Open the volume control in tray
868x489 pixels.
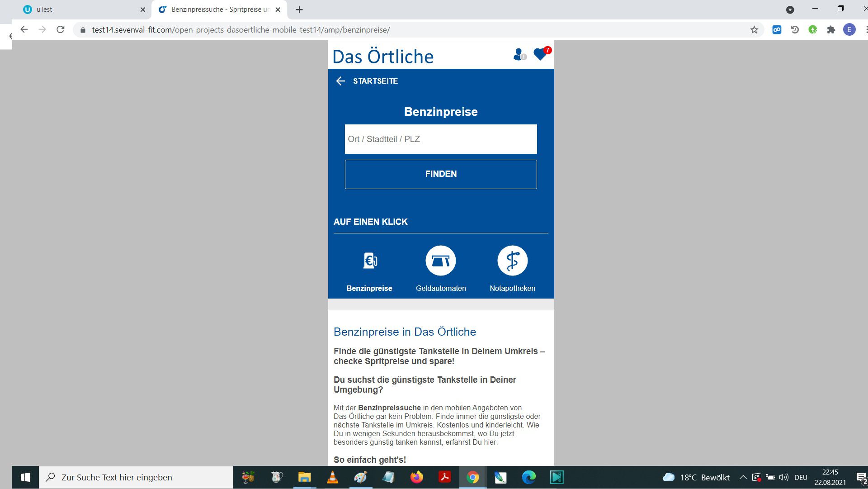pos(784,477)
